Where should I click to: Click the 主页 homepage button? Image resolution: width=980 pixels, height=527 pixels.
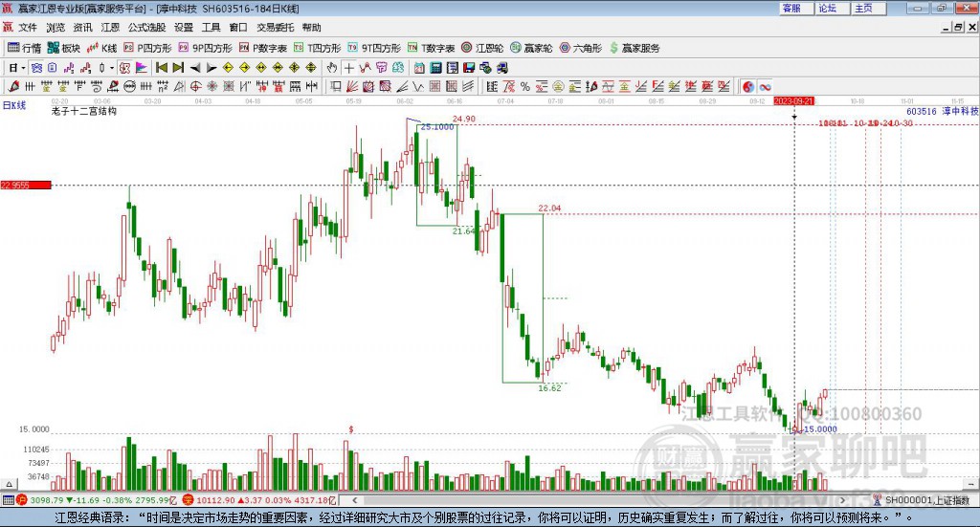pyautogui.click(x=868, y=8)
